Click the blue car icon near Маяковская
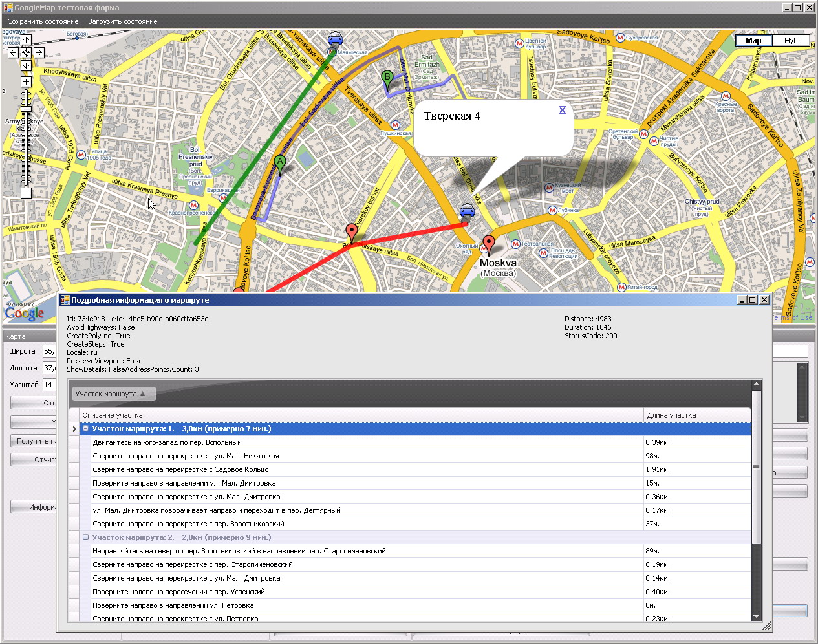This screenshot has width=818, height=644. (335, 39)
